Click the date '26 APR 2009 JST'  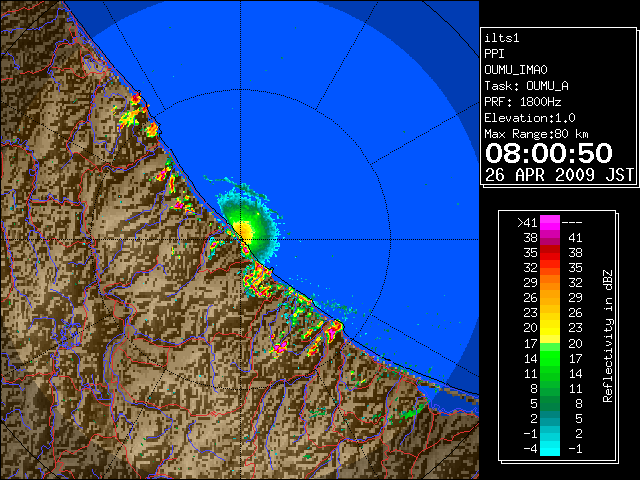(x=560, y=175)
